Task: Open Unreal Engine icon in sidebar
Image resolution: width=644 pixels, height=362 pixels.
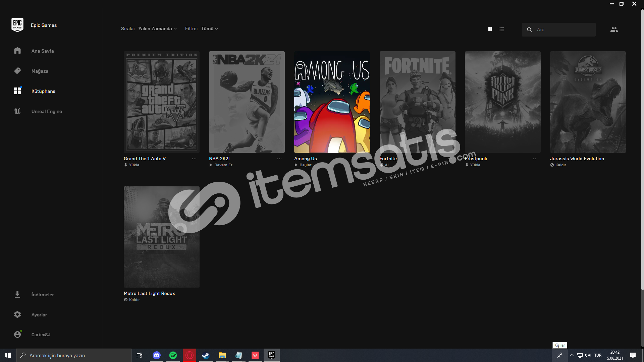Action: coord(17,111)
